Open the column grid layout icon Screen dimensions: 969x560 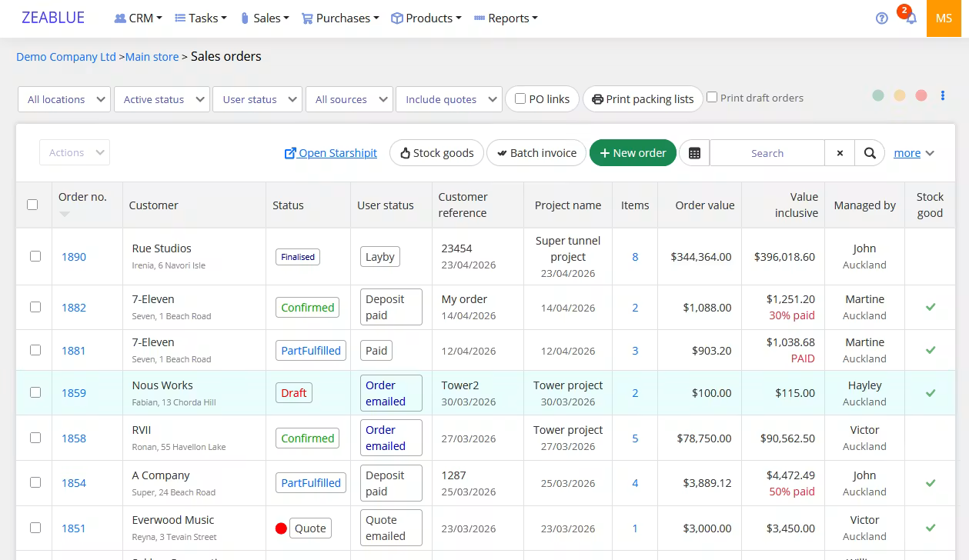click(x=694, y=153)
